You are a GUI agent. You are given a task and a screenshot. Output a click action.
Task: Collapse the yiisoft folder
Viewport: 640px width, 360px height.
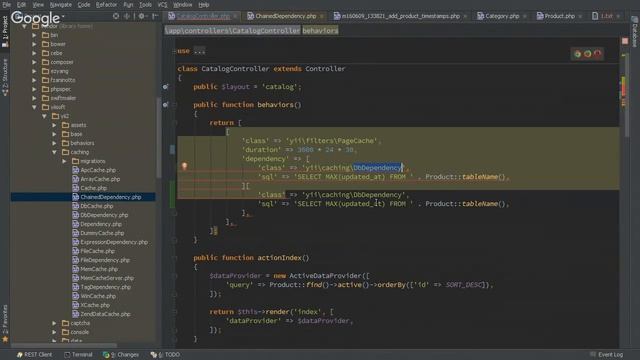tap(34, 107)
